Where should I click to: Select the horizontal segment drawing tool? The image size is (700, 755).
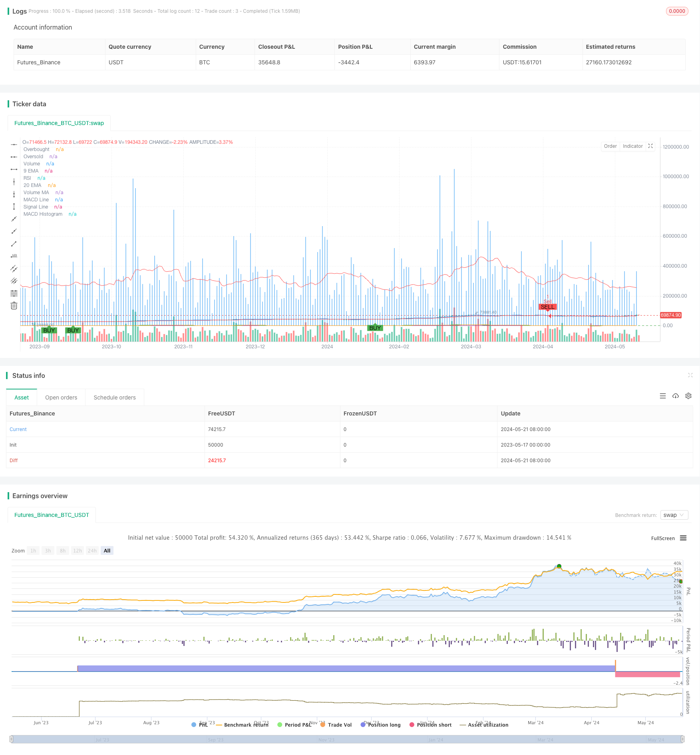coord(14,169)
